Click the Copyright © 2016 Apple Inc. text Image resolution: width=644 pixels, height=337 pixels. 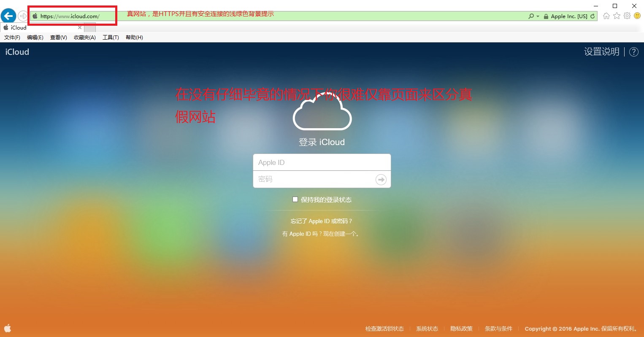point(562,329)
